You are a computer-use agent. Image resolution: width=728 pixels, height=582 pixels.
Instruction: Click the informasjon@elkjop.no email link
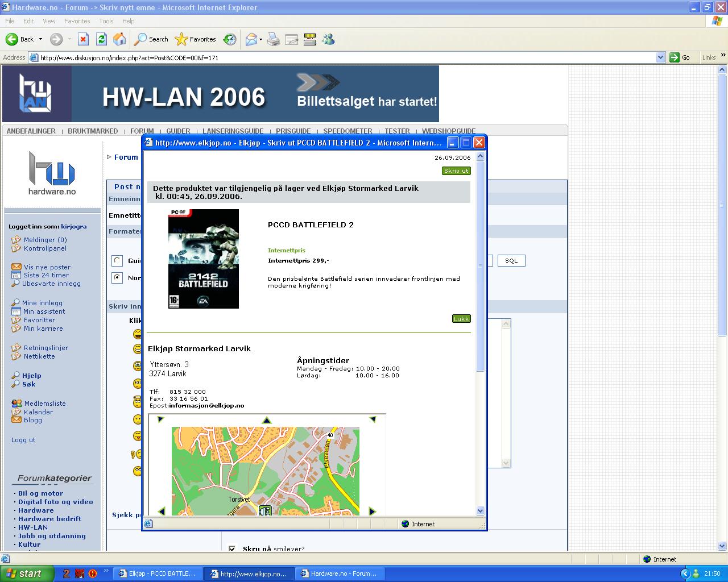pyautogui.click(x=206, y=406)
